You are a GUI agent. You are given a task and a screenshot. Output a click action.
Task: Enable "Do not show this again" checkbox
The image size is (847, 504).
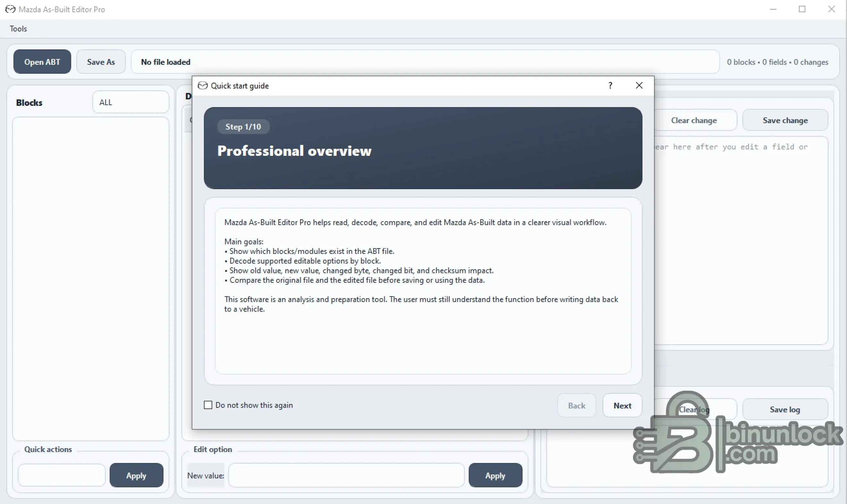pos(208,405)
